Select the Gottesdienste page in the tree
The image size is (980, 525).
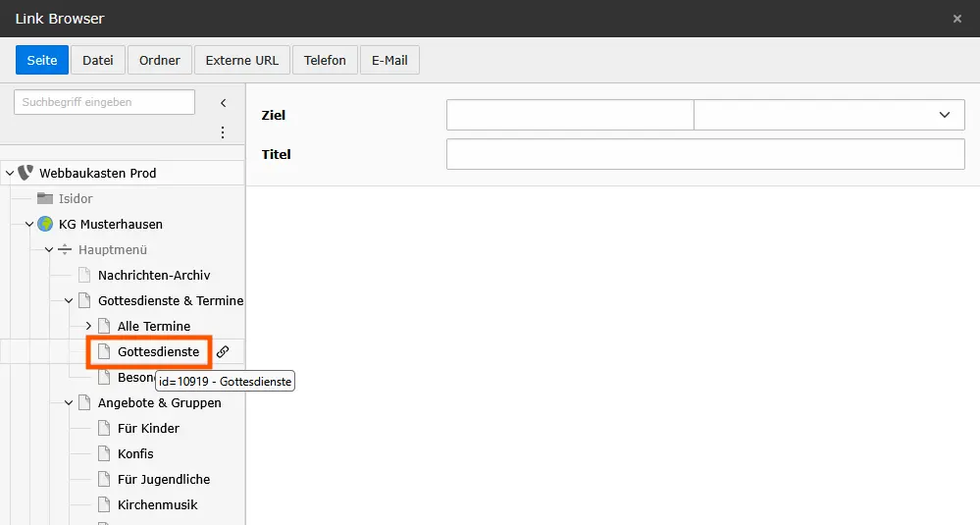tap(158, 351)
